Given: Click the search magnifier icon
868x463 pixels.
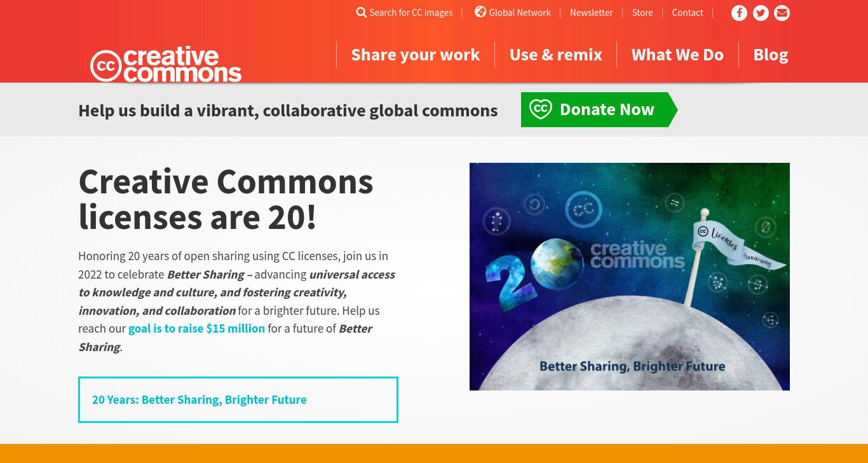Looking at the screenshot, I should 361,13.
